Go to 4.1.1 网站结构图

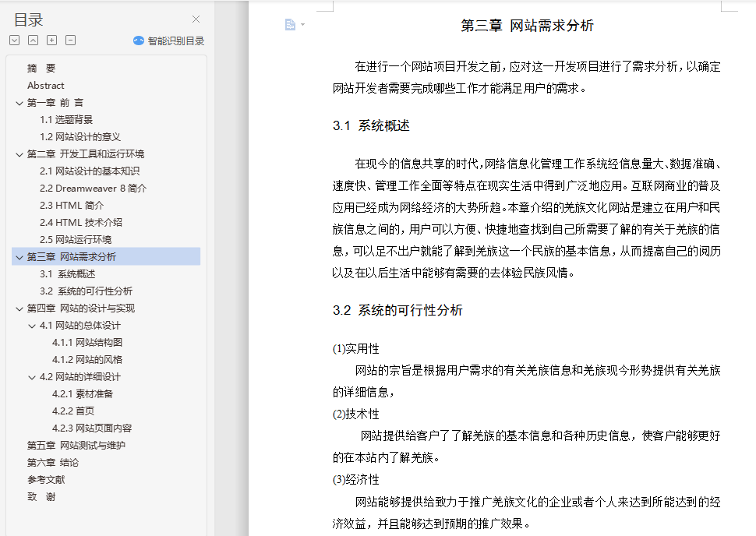[87, 342]
